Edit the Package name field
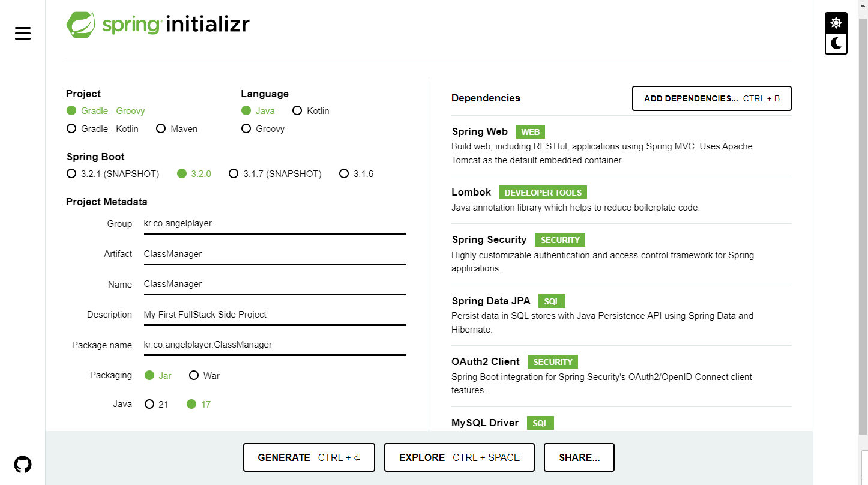This screenshot has height=485, width=868. pos(275,345)
